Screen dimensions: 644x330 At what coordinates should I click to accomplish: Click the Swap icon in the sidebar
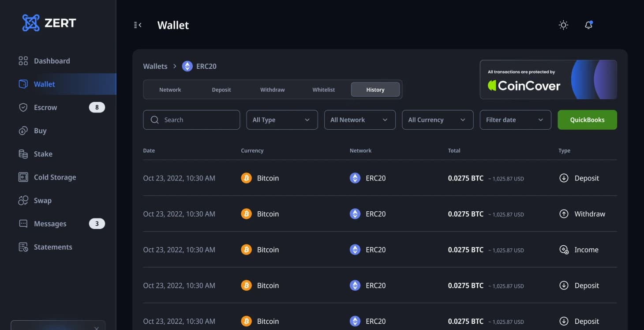pyautogui.click(x=23, y=200)
